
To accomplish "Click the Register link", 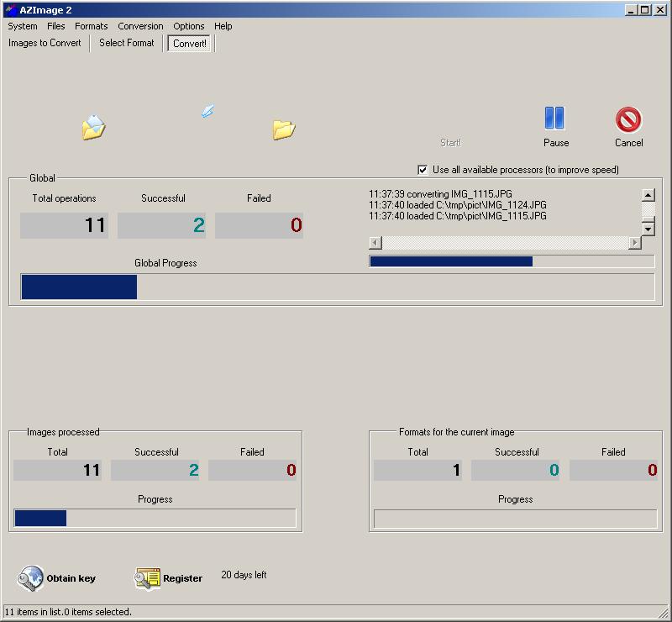I will (x=182, y=578).
